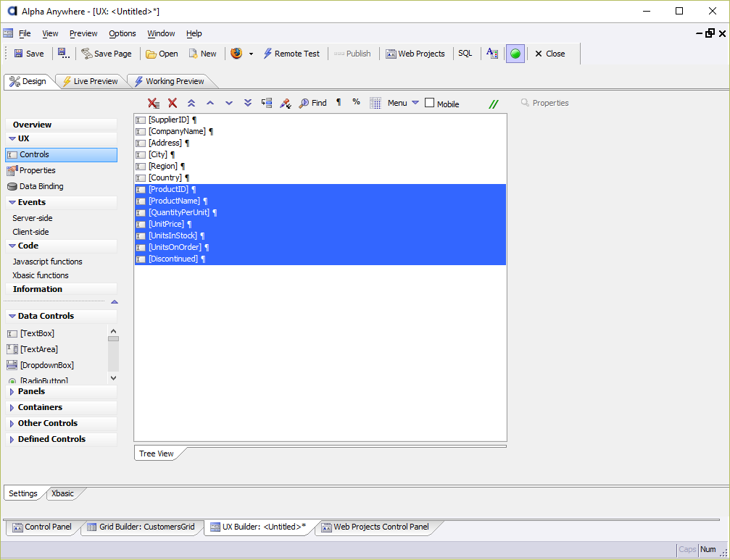Click Save Page in toolbar
Viewport: 730px width, 560px height.
point(106,54)
